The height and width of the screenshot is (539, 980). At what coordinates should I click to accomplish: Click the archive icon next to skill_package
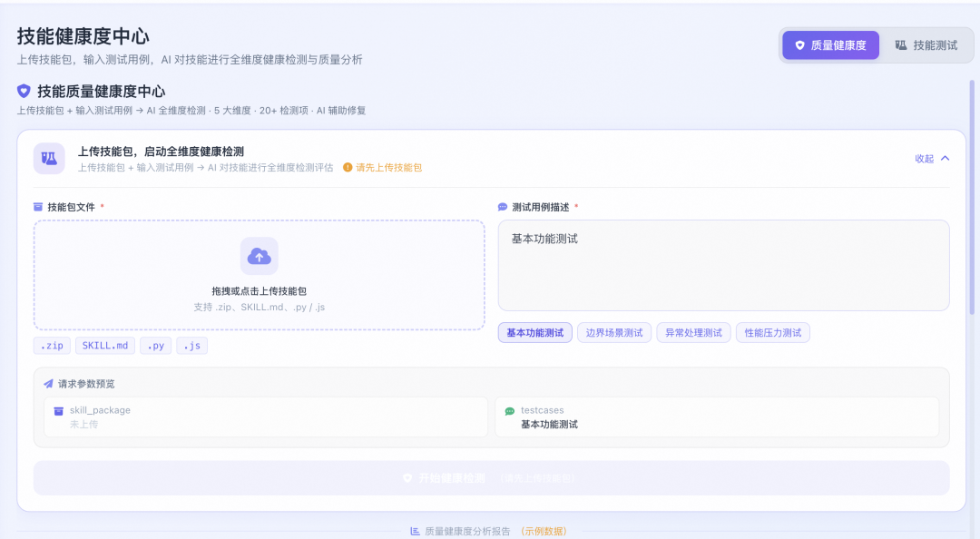coord(59,411)
